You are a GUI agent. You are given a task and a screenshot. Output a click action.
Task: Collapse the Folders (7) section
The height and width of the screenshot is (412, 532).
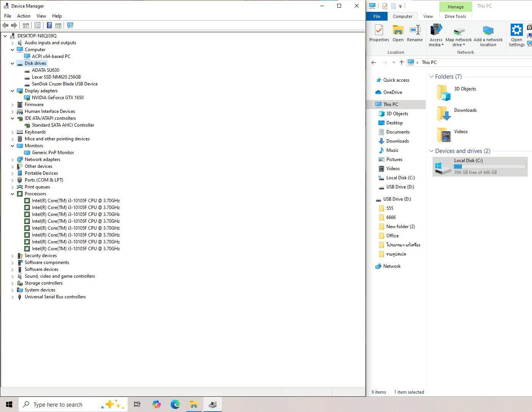click(431, 77)
